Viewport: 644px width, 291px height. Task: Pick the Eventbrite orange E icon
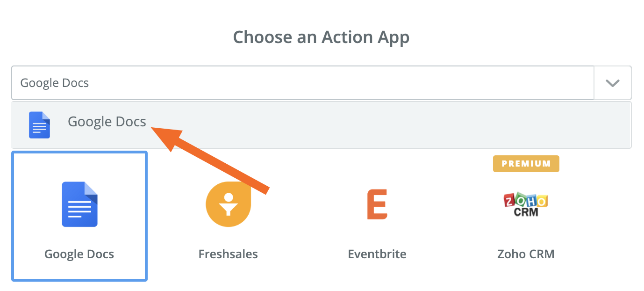point(377,204)
